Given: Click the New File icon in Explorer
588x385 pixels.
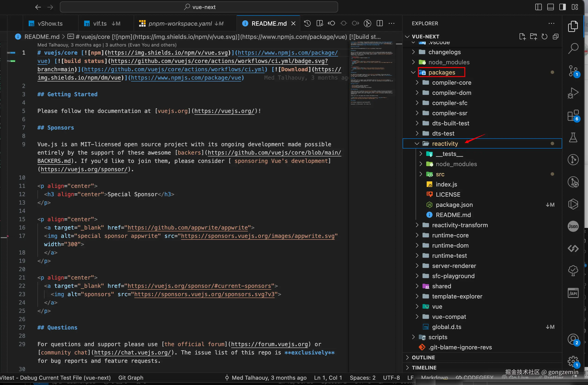Looking at the screenshot, I should tap(522, 37).
